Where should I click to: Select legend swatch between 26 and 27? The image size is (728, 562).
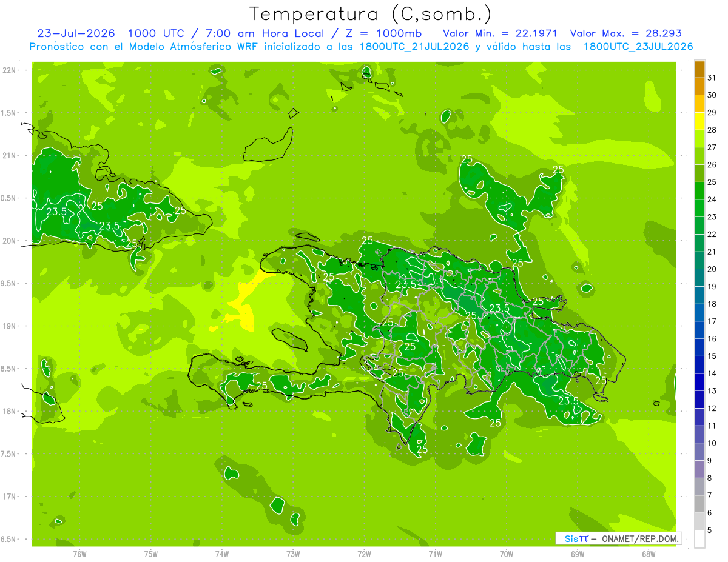(x=699, y=156)
